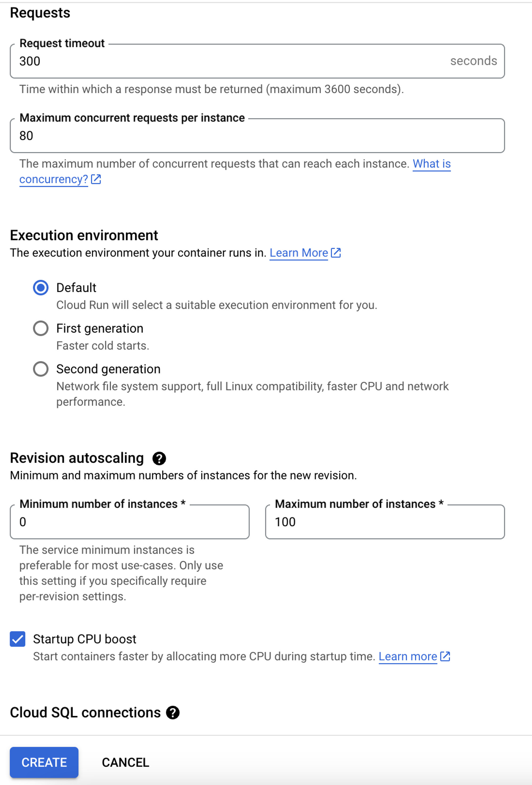This screenshot has width=532, height=785.
Task: Click external link icon beside Startup Learn more
Action: pos(445,656)
